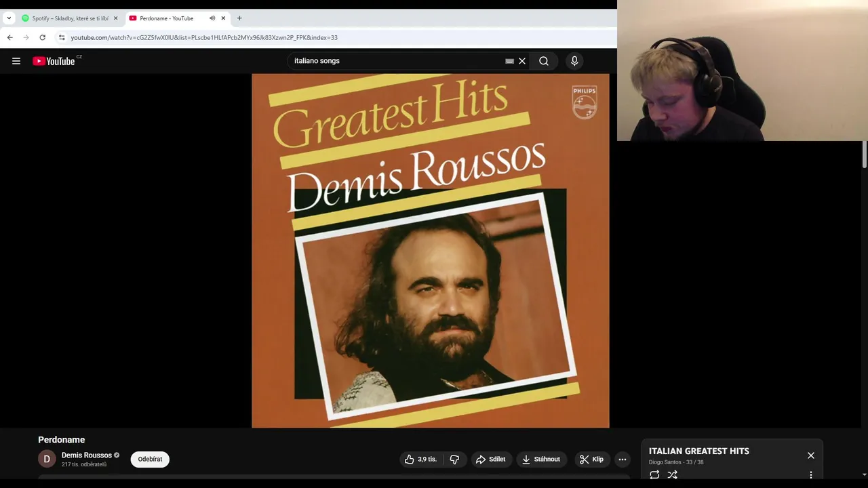Open playlist three-dot options menu
The height and width of the screenshot is (488, 868).
[811, 475]
